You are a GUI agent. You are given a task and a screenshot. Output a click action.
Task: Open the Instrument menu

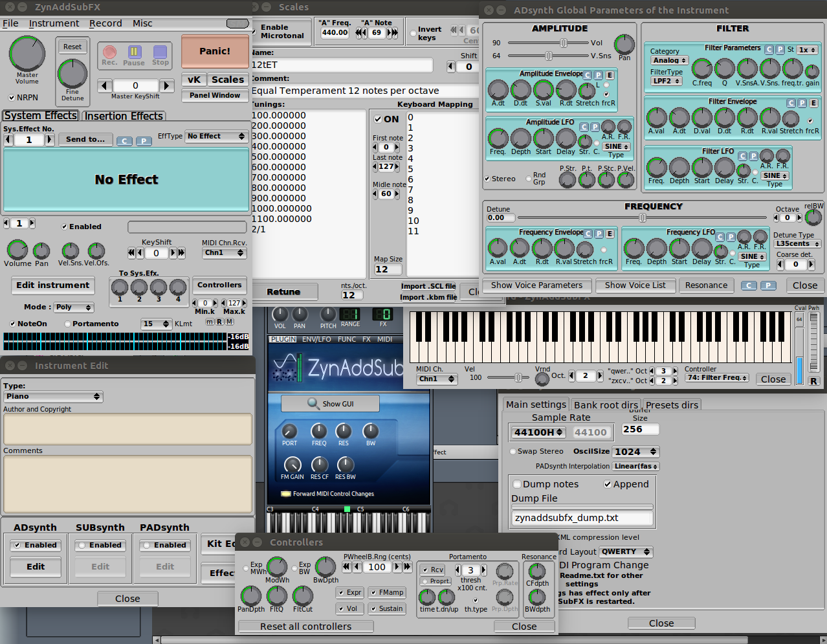pos(54,23)
